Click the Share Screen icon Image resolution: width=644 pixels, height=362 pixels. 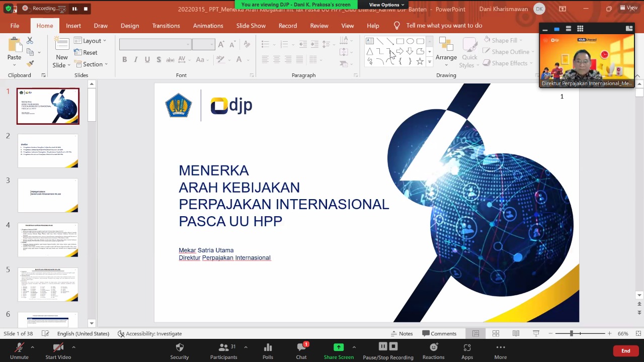pyautogui.click(x=339, y=347)
